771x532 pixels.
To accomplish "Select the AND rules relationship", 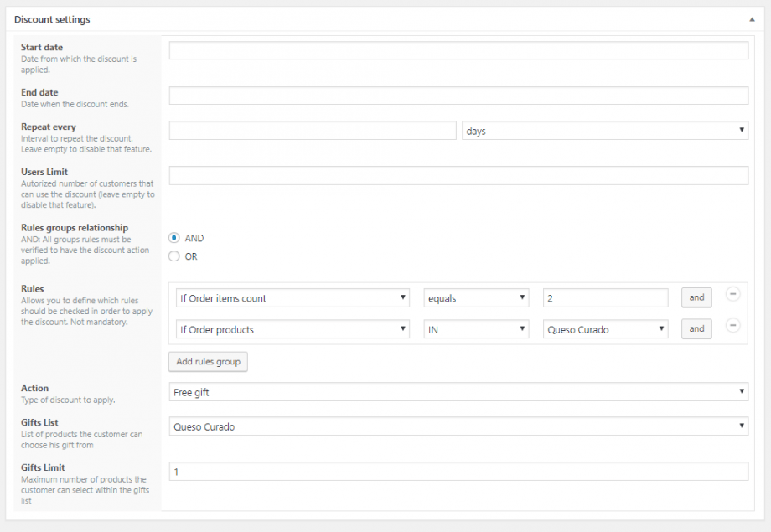I will click(x=174, y=238).
